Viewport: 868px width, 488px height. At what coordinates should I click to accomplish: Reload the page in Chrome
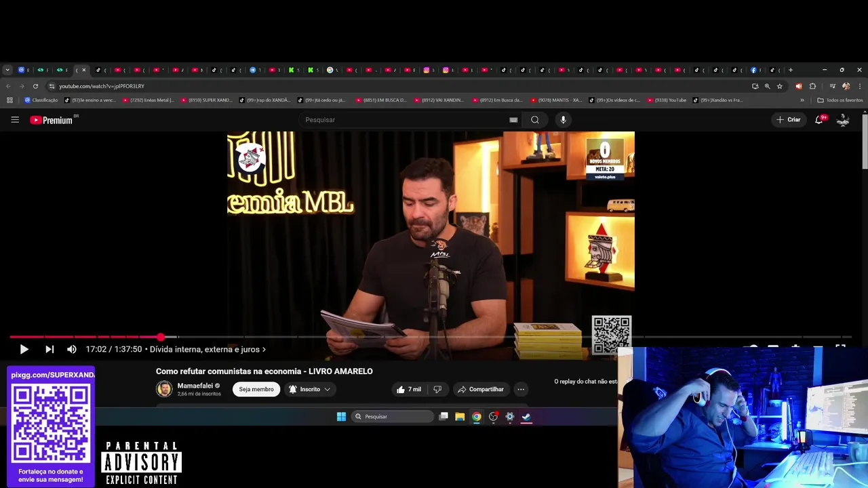tap(35, 86)
